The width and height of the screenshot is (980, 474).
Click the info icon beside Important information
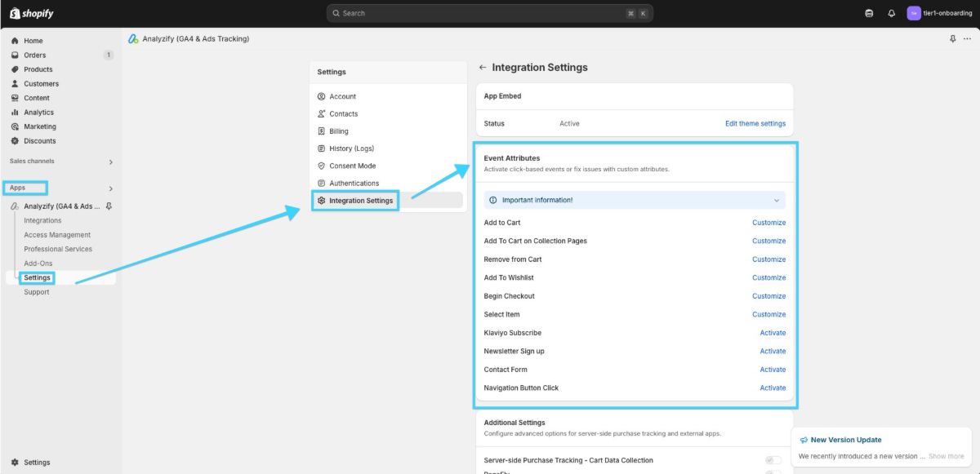click(x=493, y=200)
